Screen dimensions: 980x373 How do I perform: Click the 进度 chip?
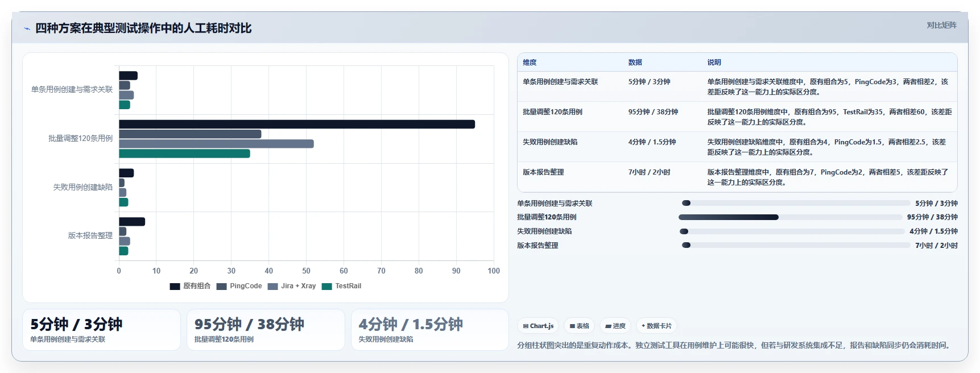(615, 326)
